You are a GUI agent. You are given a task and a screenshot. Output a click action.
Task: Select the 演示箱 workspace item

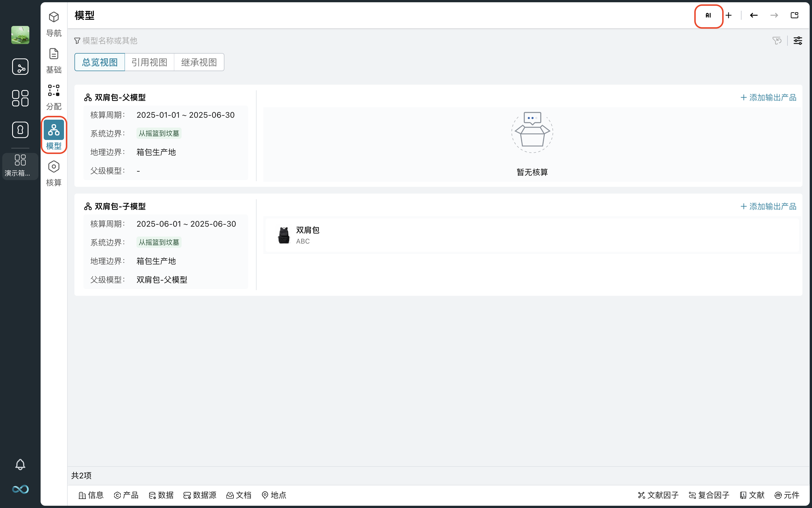pos(20,166)
